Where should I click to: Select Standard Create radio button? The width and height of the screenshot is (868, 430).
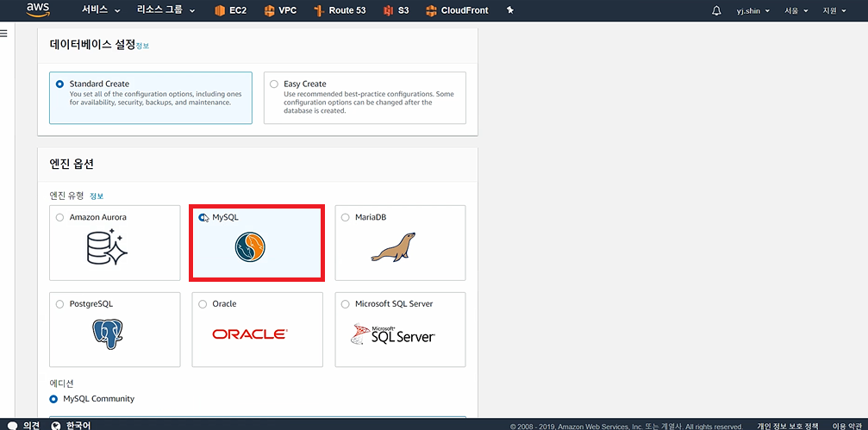pyautogui.click(x=59, y=84)
